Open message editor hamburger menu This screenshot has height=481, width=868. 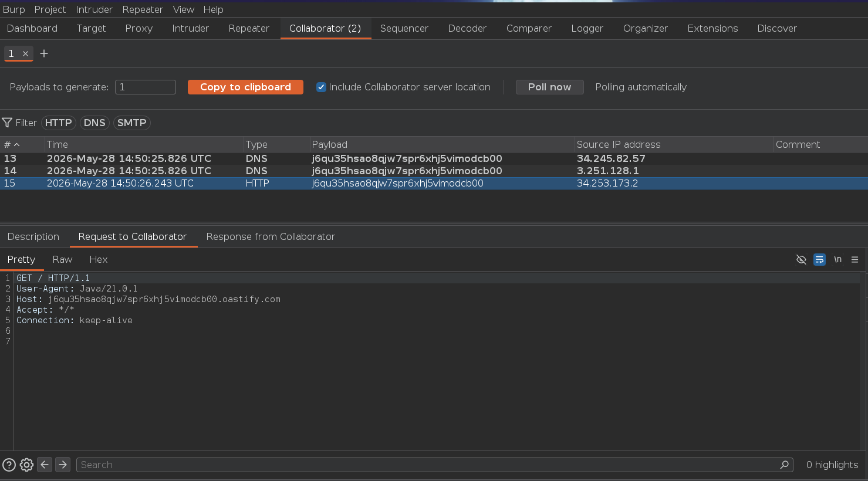855,259
